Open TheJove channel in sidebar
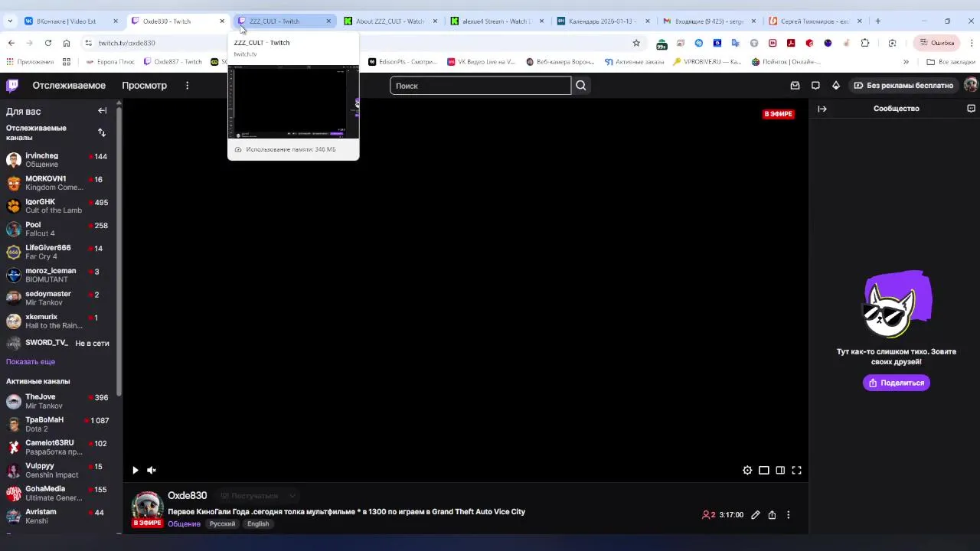The height and width of the screenshot is (551, 980). pyautogui.click(x=59, y=401)
